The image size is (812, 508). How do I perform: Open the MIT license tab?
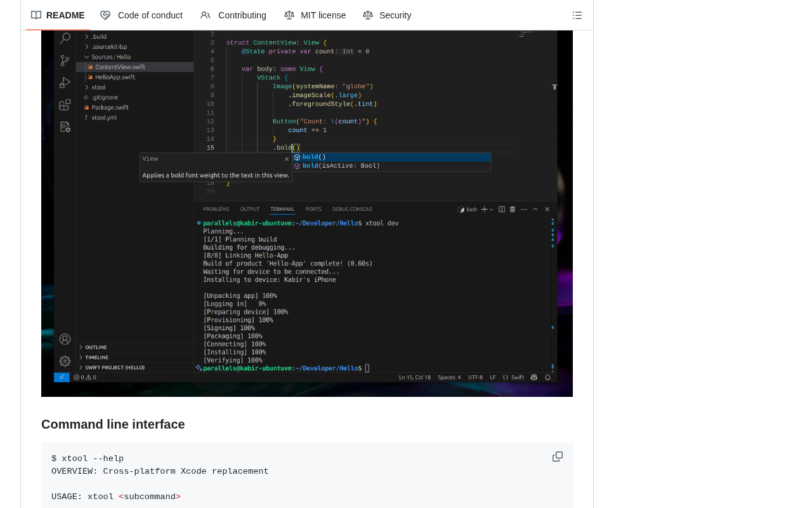tap(315, 15)
